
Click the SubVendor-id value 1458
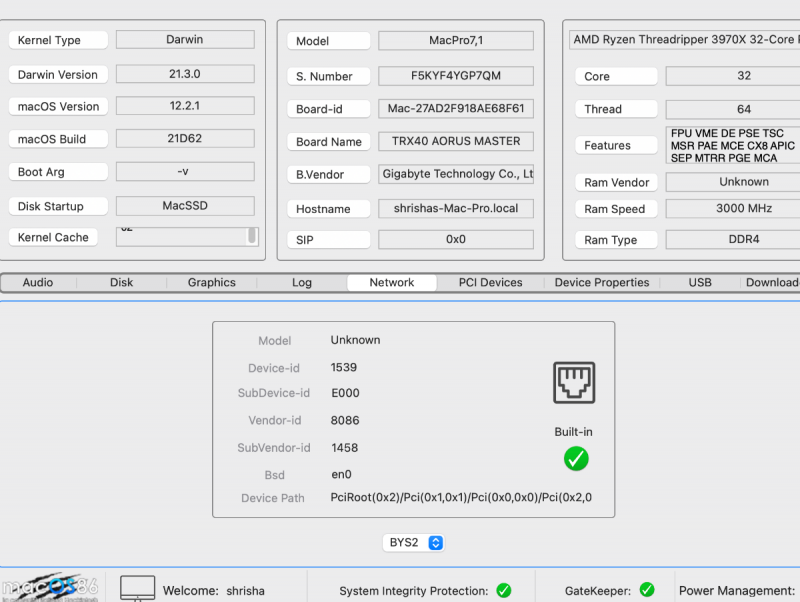click(344, 448)
